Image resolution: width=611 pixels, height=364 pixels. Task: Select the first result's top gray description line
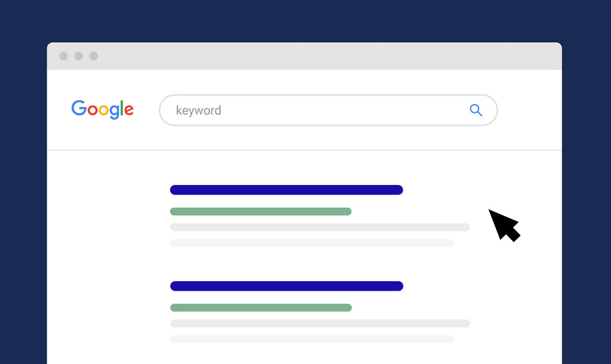pos(320,227)
